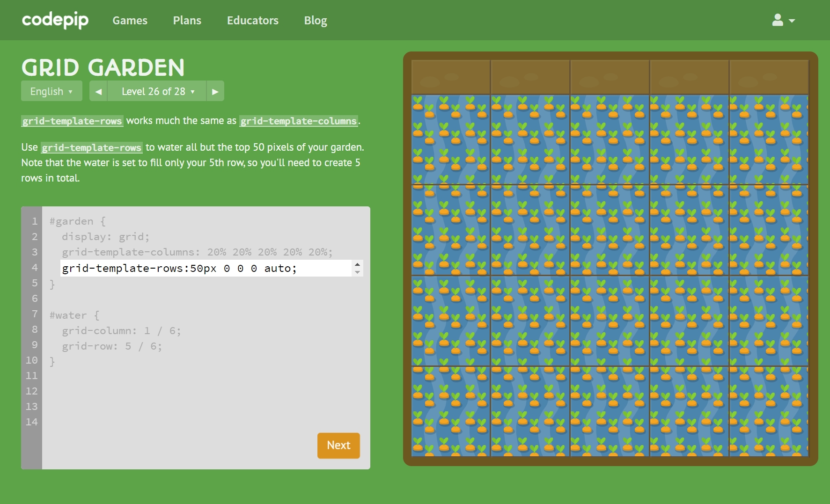Click the '#garden {' code line
Screen dimensions: 830x504
click(x=78, y=221)
